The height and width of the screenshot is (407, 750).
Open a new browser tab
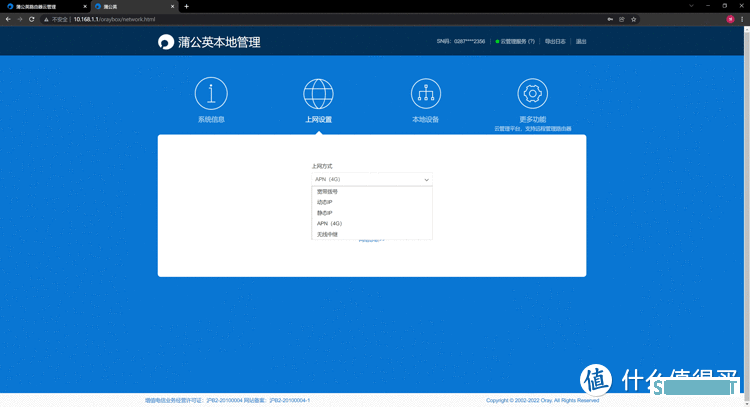coord(187,6)
